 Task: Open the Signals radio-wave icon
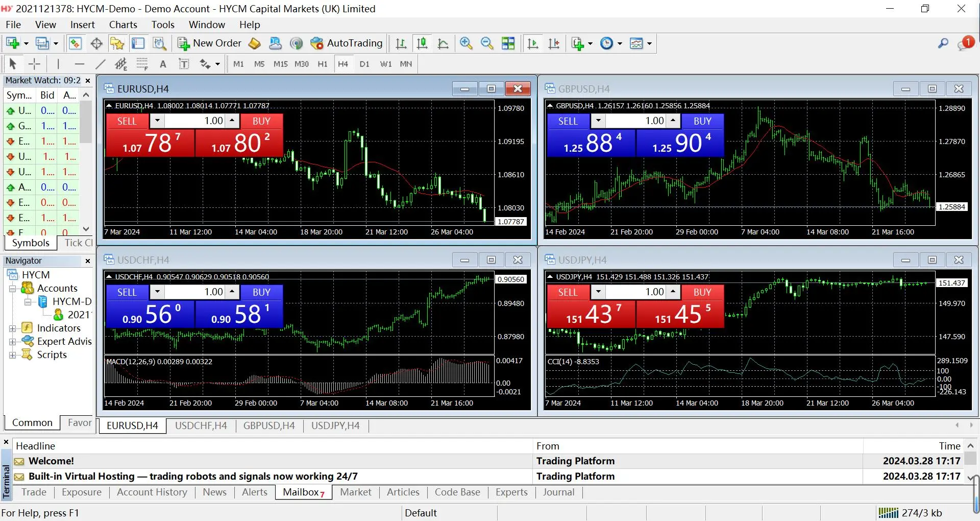click(x=296, y=43)
